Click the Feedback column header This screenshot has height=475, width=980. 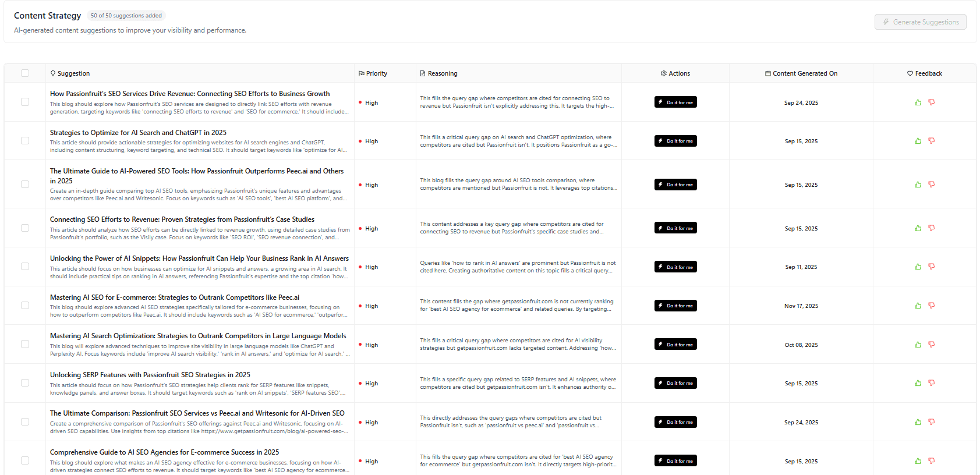925,73
